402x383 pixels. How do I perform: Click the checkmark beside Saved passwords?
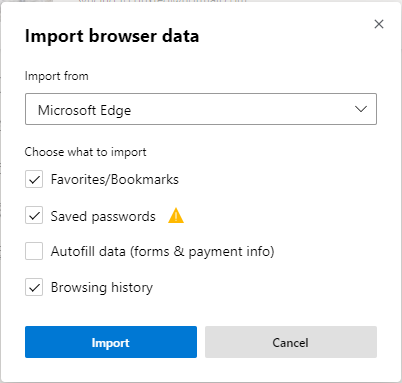(34, 216)
